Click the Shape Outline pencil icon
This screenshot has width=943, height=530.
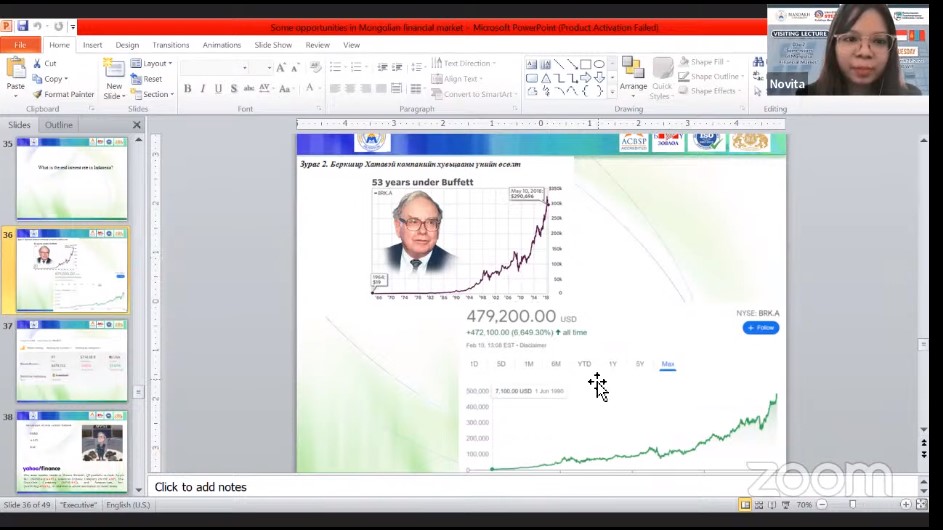click(684, 76)
